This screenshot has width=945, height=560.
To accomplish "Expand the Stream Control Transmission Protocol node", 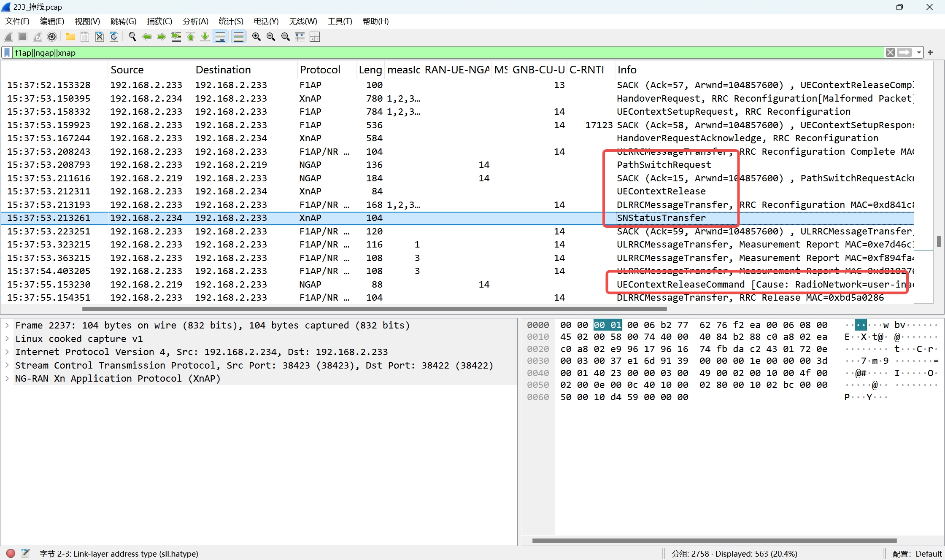I will 7,365.
